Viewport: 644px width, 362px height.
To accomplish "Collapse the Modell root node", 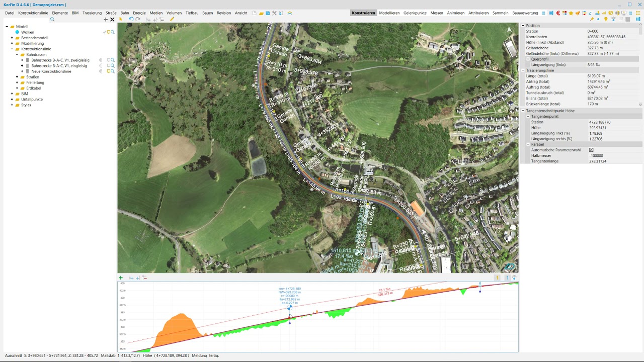I will coord(7,27).
